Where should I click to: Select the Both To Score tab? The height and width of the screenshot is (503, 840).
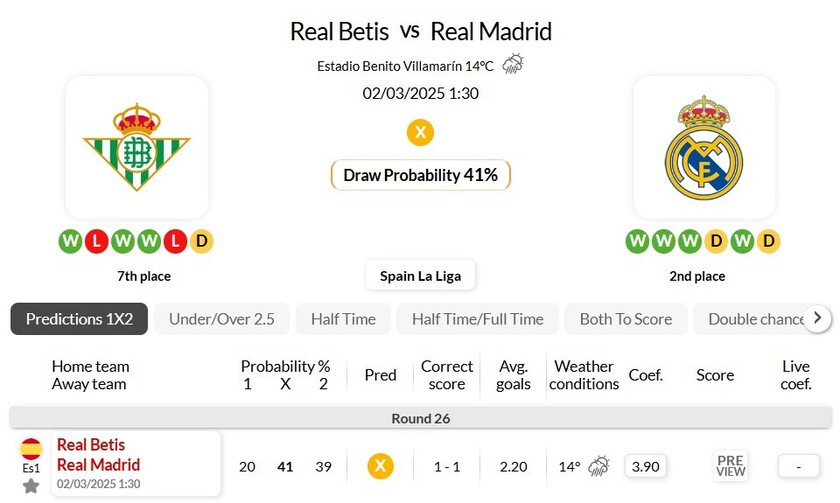[625, 319]
